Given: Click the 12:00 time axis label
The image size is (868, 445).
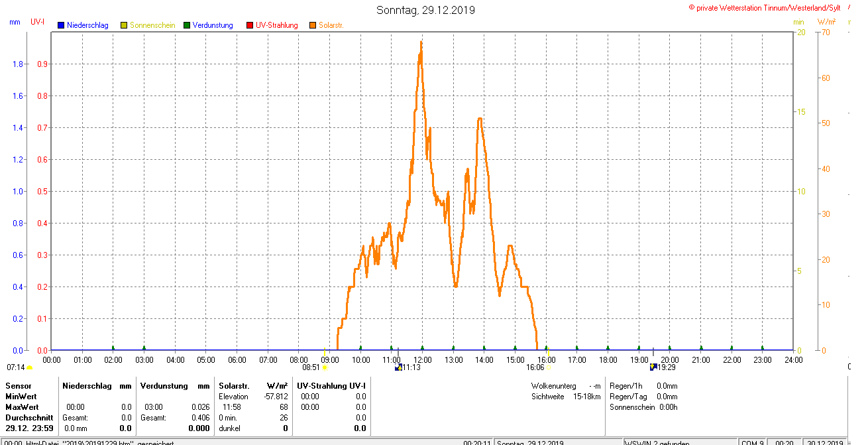Looking at the screenshot, I should click(x=423, y=360).
